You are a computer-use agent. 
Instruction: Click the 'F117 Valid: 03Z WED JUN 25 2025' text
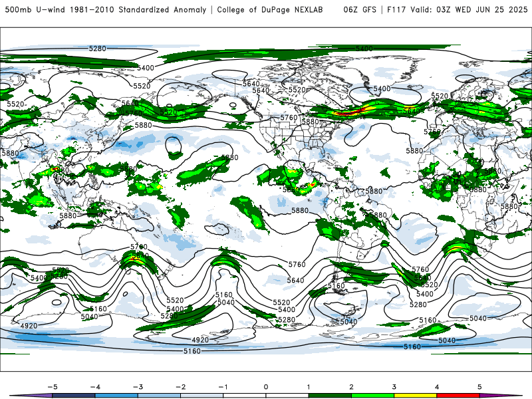[x=457, y=9]
